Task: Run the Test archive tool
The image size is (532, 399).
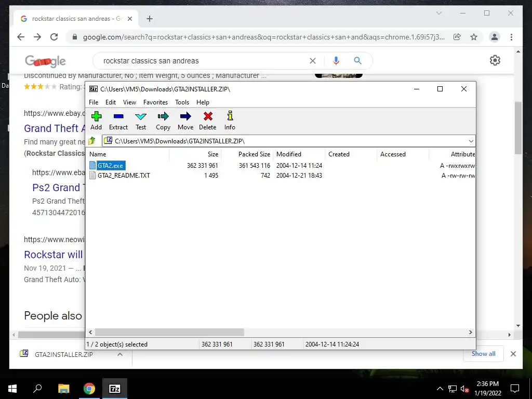Action: point(141,121)
